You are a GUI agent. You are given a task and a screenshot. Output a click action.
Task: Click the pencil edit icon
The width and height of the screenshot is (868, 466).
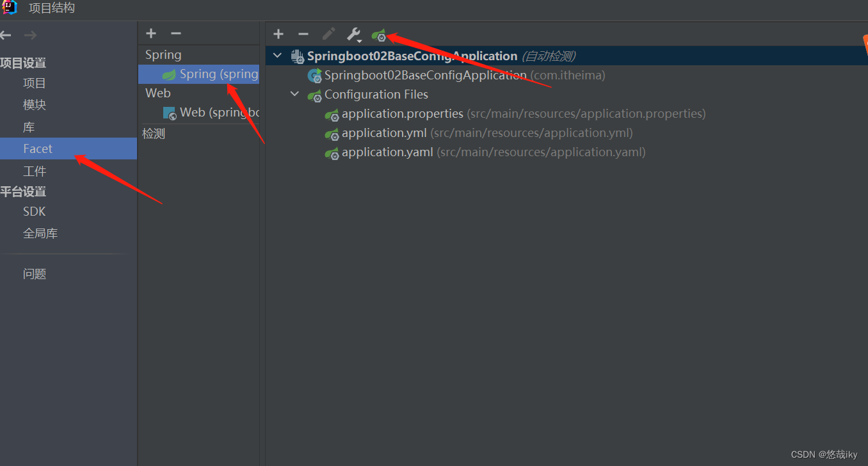(x=328, y=34)
